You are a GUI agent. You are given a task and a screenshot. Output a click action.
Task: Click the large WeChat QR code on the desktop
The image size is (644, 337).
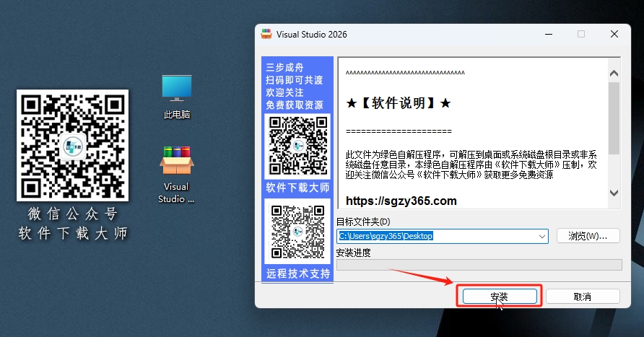(73, 145)
